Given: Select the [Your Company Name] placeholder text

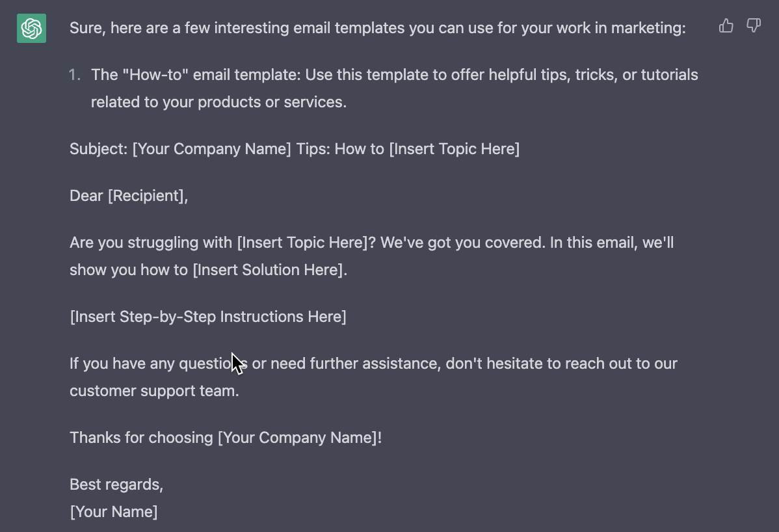Looking at the screenshot, I should 211,148.
